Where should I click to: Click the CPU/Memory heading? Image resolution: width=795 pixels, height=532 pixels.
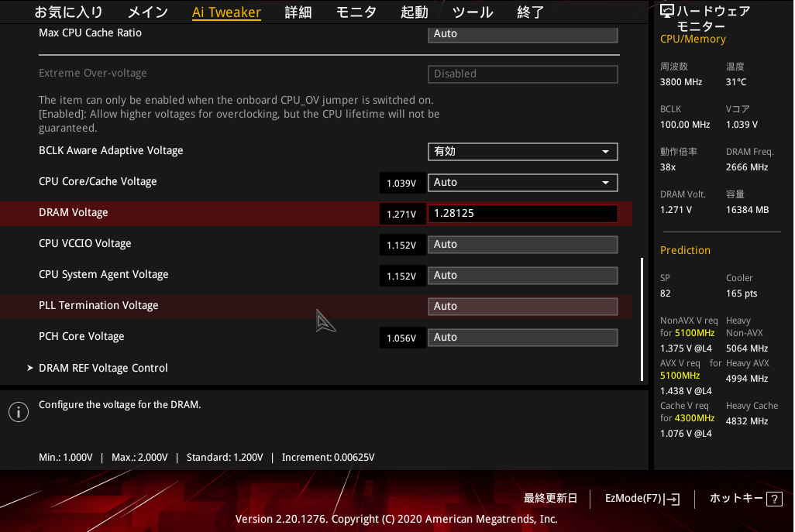click(693, 39)
